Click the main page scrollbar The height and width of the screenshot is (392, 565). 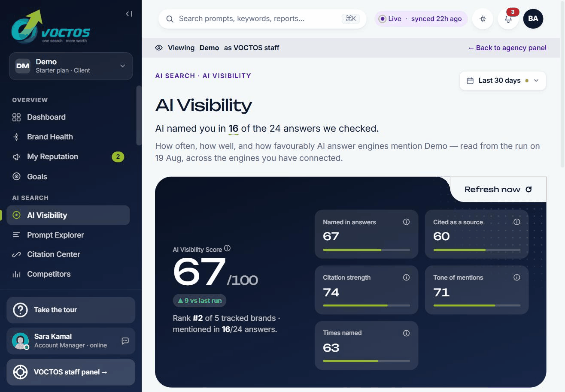562,84
